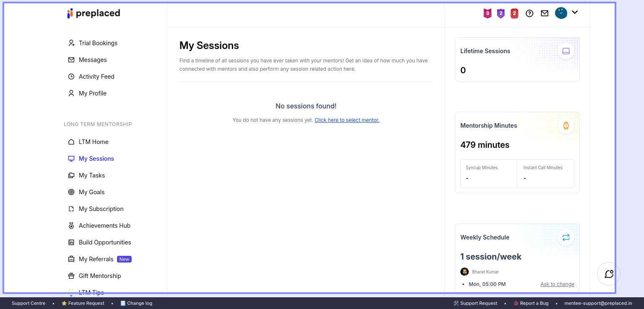Click the red badge icon in header
The image size is (644, 309).
pos(514,13)
